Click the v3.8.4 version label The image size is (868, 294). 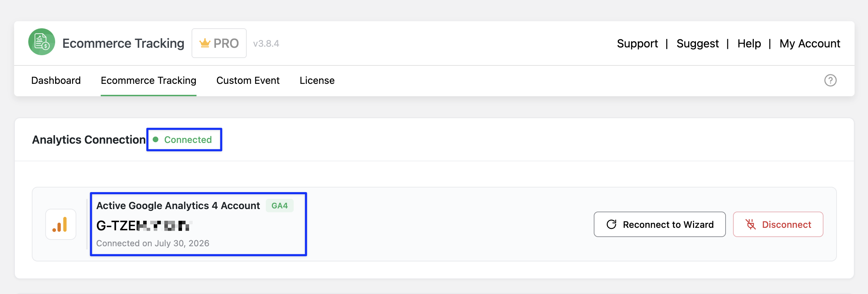(x=266, y=44)
